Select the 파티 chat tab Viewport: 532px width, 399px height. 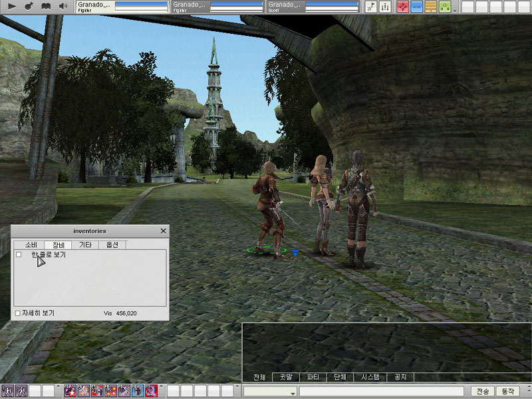click(313, 377)
